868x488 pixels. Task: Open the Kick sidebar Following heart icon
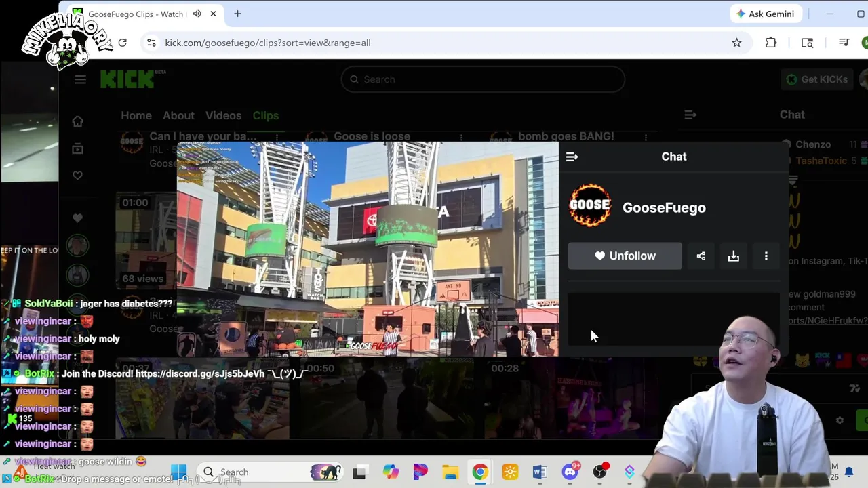[78, 176]
